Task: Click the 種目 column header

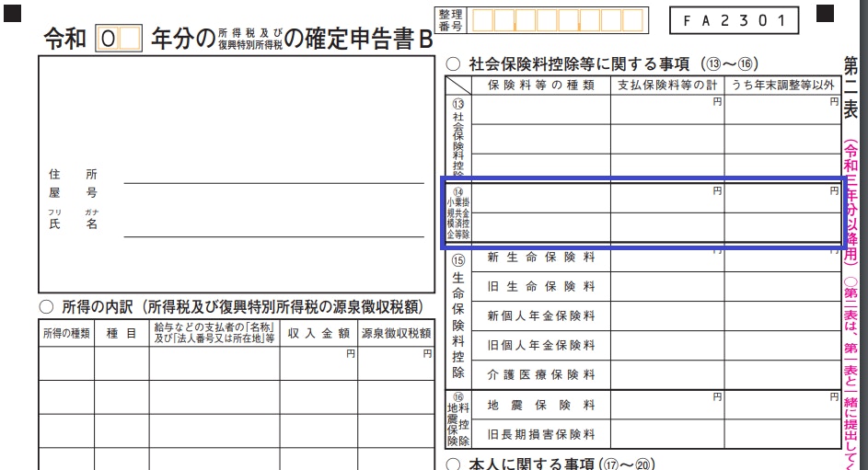Action: pos(122,334)
